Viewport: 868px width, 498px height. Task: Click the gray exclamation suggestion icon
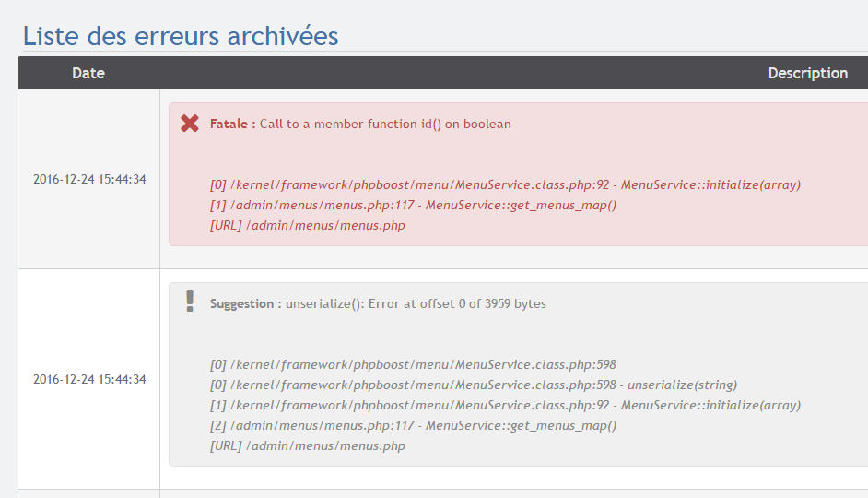pos(190,302)
